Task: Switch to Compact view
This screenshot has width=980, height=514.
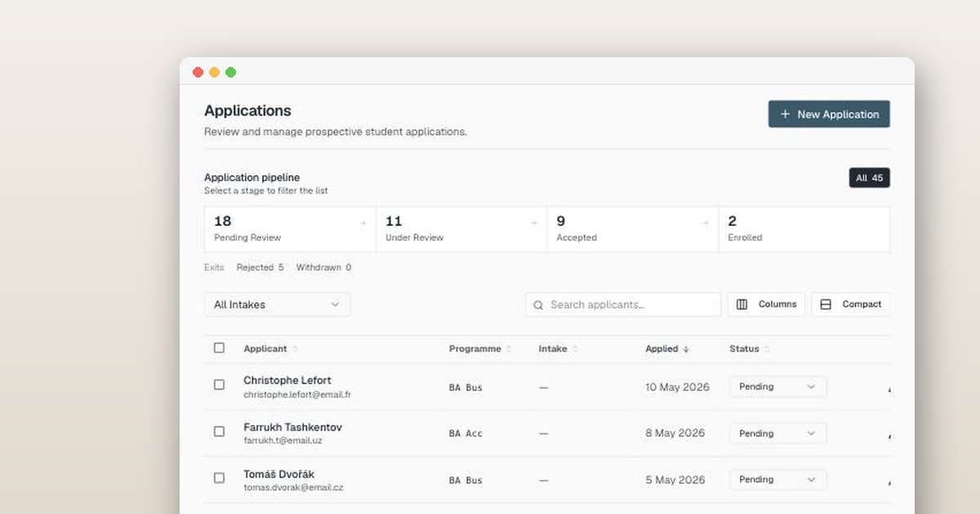Action: (850, 304)
